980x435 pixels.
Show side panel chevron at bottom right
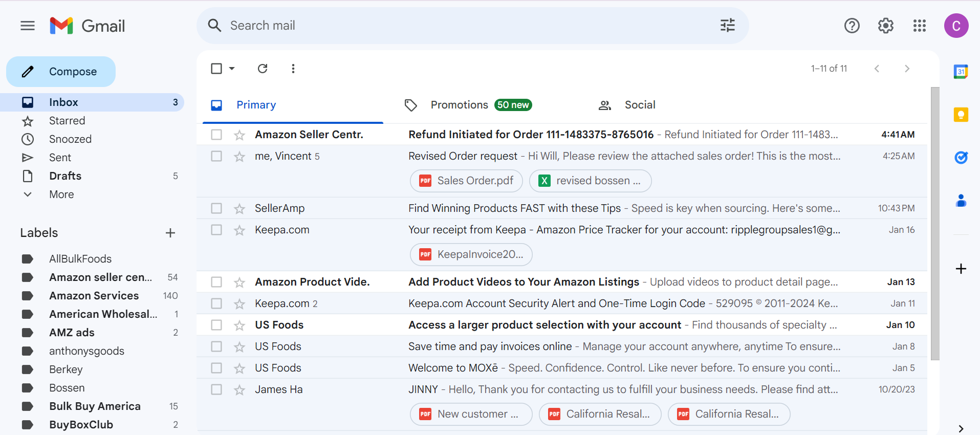click(x=961, y=428)
